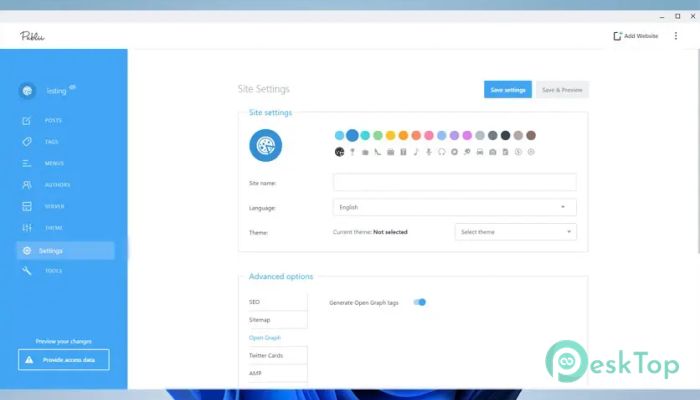The image size is (700, 400).
Task: Click the eye preview icon beside testing
Action: (x=72, y=87)
